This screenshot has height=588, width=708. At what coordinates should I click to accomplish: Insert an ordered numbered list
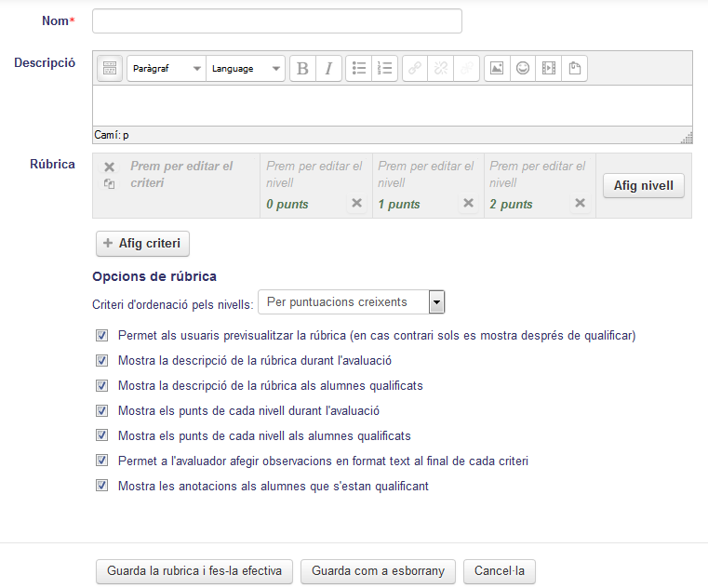[x=385, y=69]
